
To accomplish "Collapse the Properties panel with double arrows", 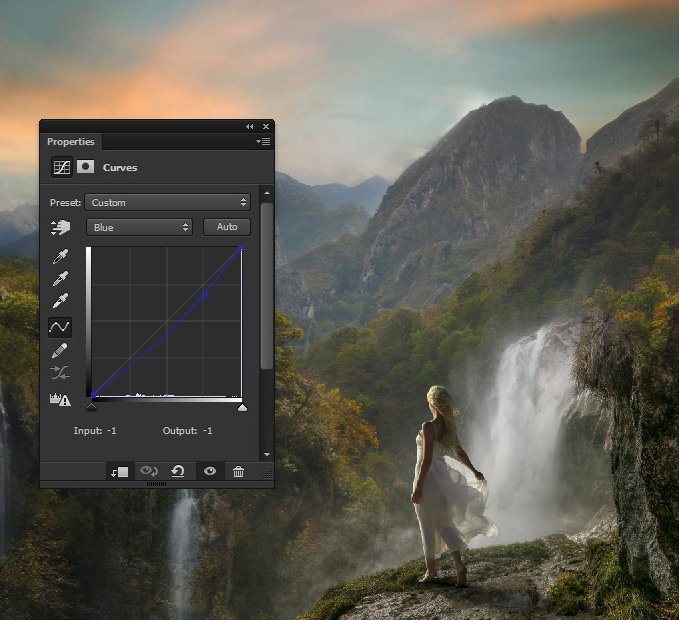I will [249, 127].
